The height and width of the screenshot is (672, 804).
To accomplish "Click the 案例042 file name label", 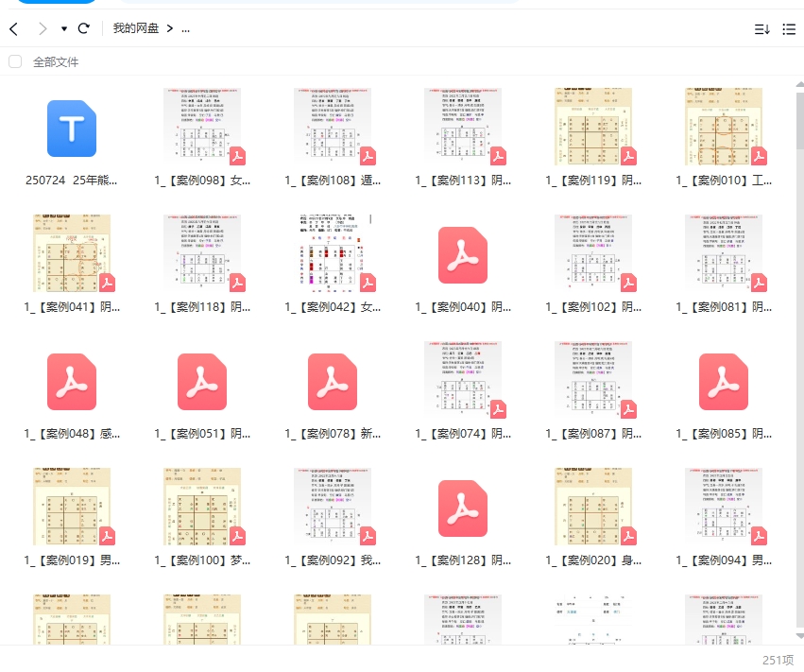I will 333,307.
